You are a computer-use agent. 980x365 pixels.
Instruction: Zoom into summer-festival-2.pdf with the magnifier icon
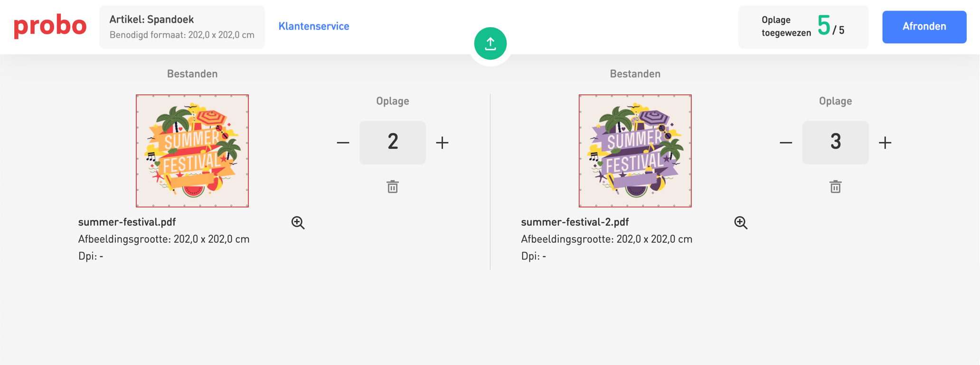740,222
